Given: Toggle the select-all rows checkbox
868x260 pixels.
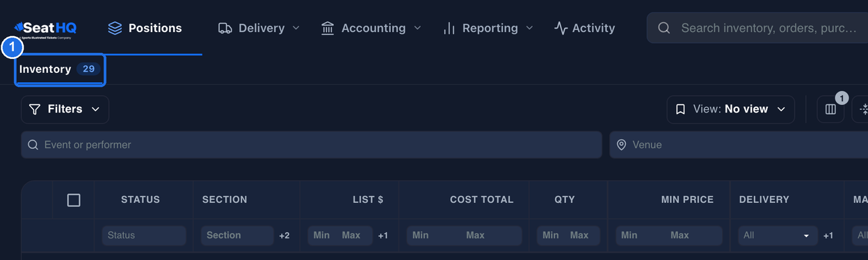Looking at the screenshot, I should click(x=74, y=200).
